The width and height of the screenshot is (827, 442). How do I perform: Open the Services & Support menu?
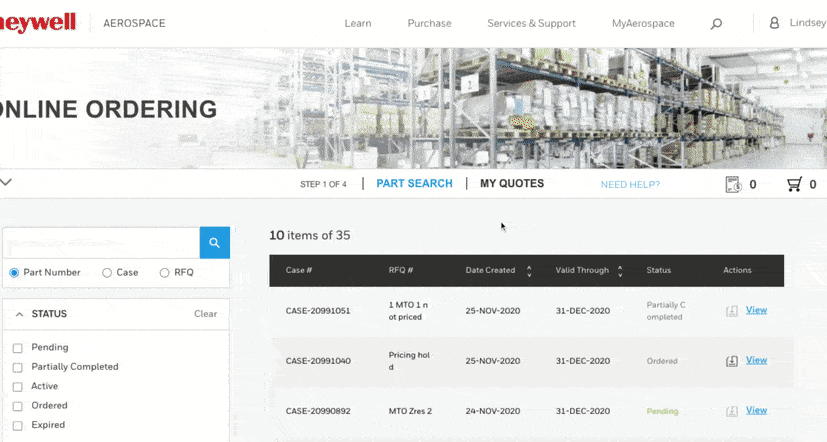531,23
